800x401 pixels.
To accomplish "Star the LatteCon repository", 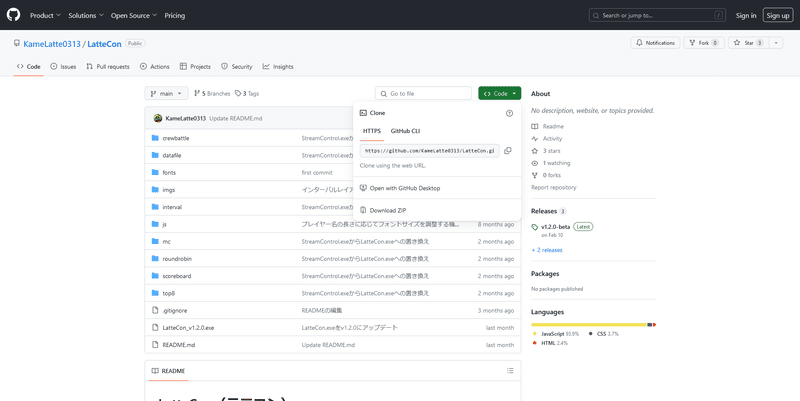I will (748, 43).
